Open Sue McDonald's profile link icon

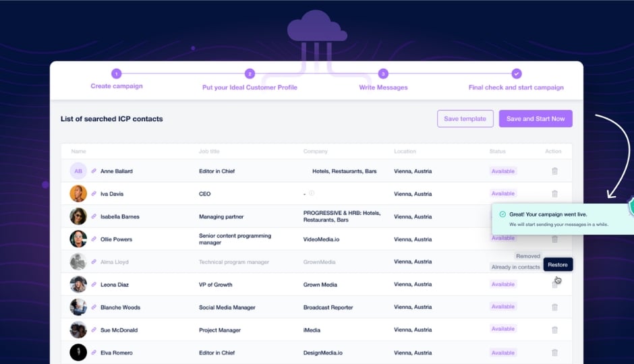click(94, 330)
